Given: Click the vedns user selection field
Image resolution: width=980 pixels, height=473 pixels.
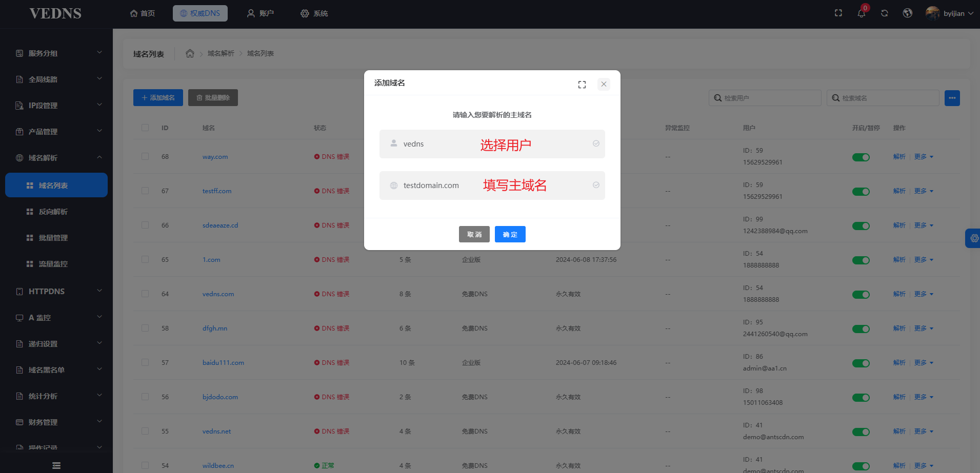Looking at the screenshot, I should pyautogui.click(x=492, y=143).
